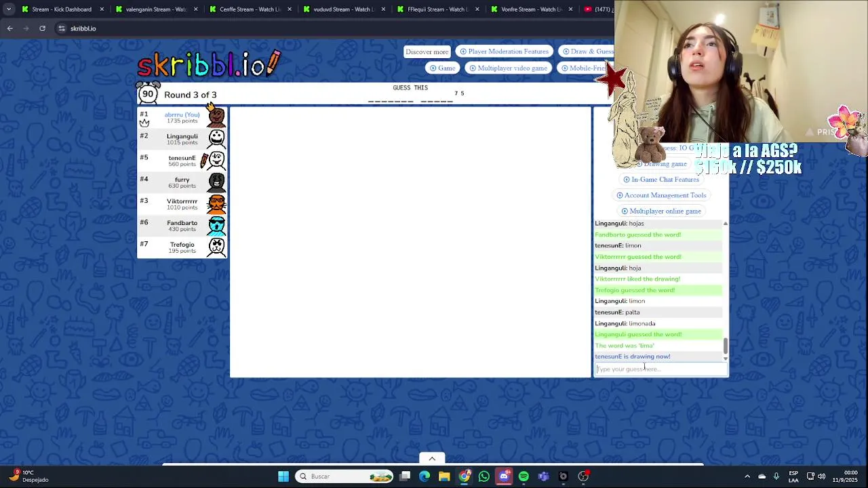Select the Fandbarto player avatar
This screenshot has height=488, width=868.
(x=216, y=226)
